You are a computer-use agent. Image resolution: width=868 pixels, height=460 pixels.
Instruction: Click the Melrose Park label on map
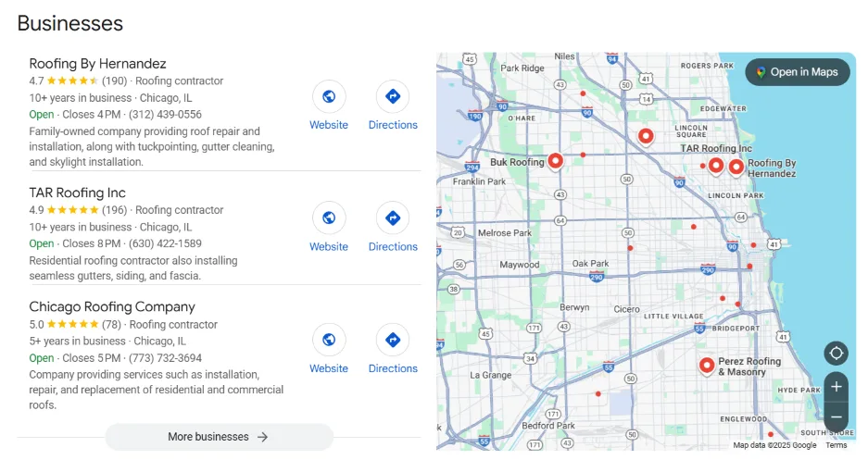504,232
